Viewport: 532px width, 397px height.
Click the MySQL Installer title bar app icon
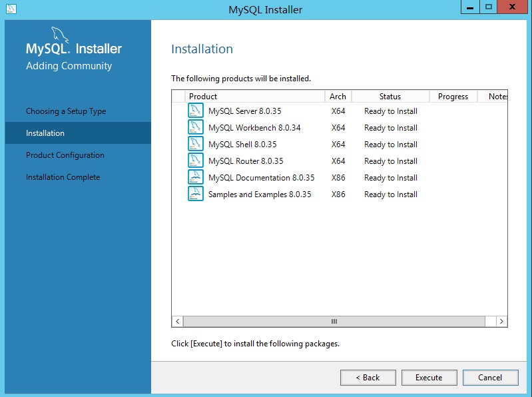click(11, 9)
